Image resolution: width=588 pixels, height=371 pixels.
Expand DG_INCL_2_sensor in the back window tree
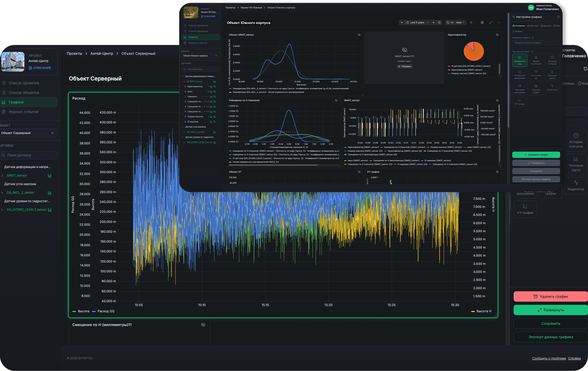click(x=2, y=193)
